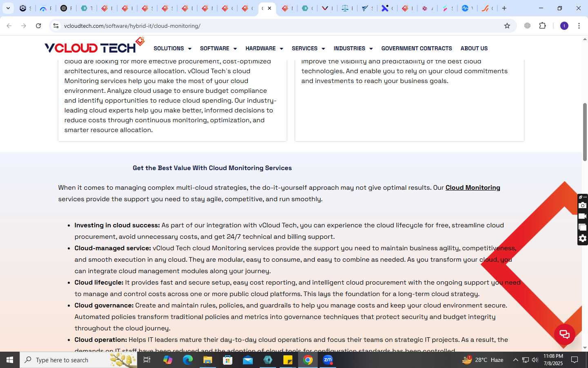The image size is (588, 368).
Task: Click the camera screenshot icon on side widget
Action: tap(583, 205)
